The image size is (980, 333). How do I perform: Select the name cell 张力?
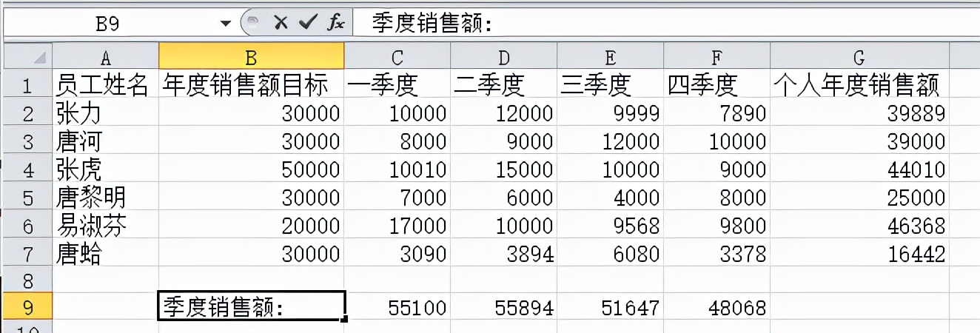coord(105,112)
